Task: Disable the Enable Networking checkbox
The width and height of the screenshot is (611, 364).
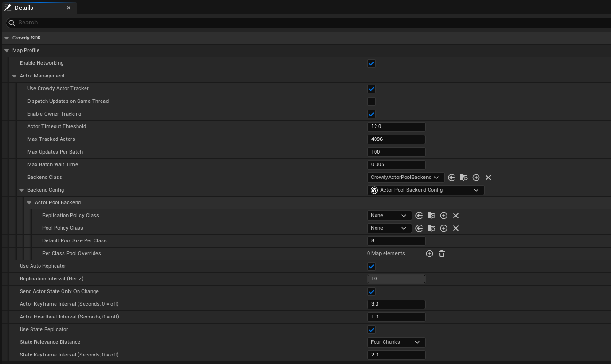Action: tap(371, 63)
